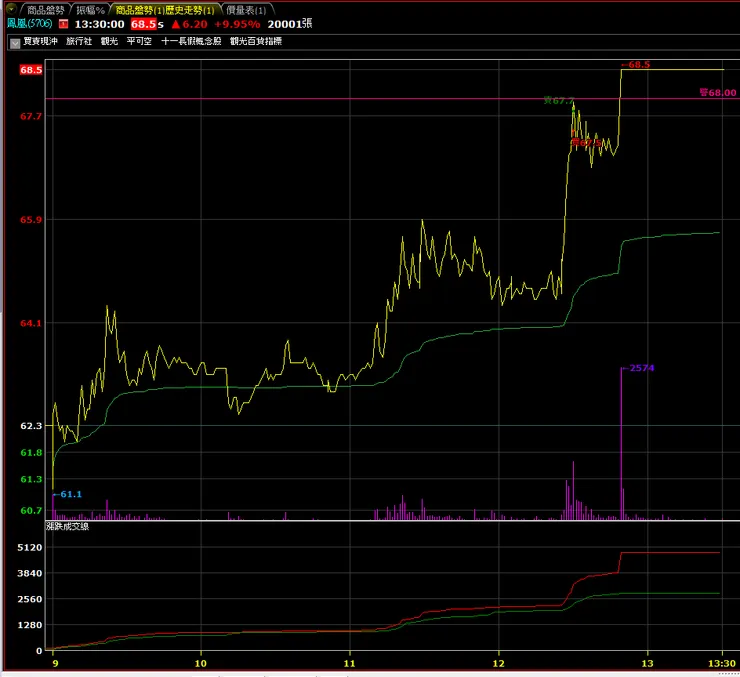Click the 64.1 y-axis price label
740x677 pixels.
coord(31,323)
